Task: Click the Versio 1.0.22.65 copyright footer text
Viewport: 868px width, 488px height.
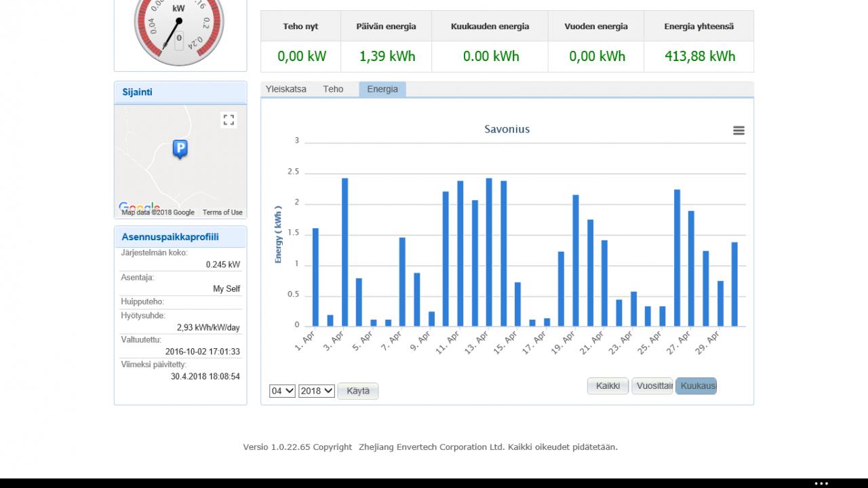Action: (x=431, y=447)
